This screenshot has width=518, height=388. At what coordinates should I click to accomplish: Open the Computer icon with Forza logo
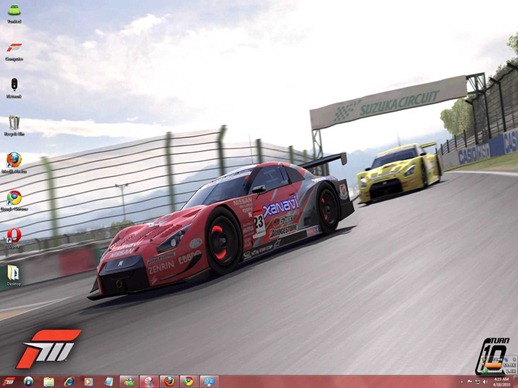point(14,51)
